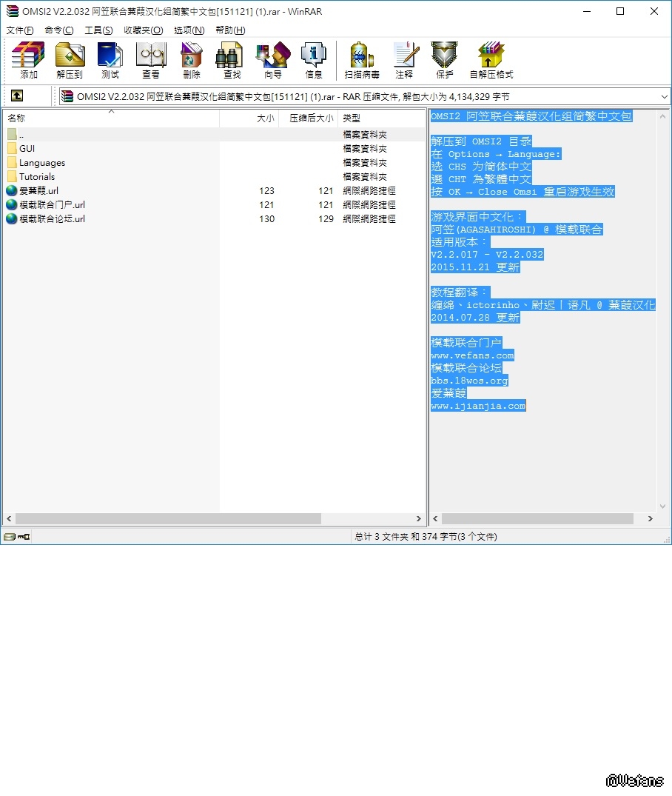Click the Virus Scan (扫描病毒) icon
The image size is (672, 796).
pyautogui.click(x=361, y=60)
